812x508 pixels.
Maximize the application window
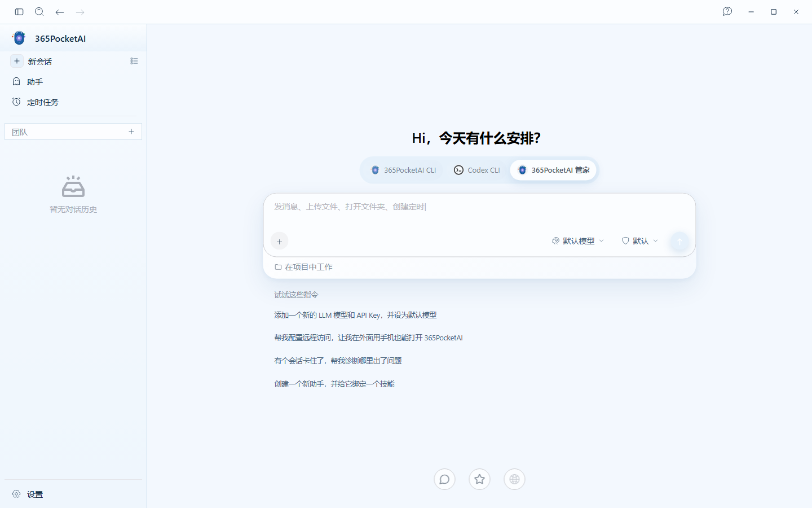774,12
